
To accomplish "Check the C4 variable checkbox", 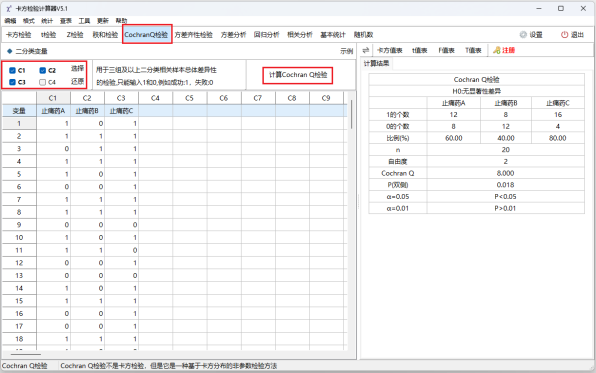I will tap(43, 82).
